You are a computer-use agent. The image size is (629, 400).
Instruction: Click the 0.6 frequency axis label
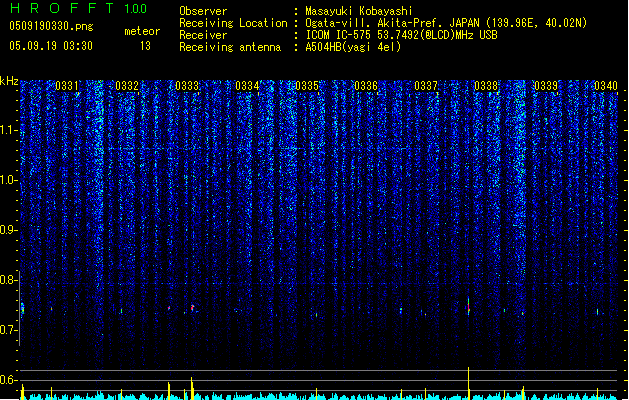point(9,380)
